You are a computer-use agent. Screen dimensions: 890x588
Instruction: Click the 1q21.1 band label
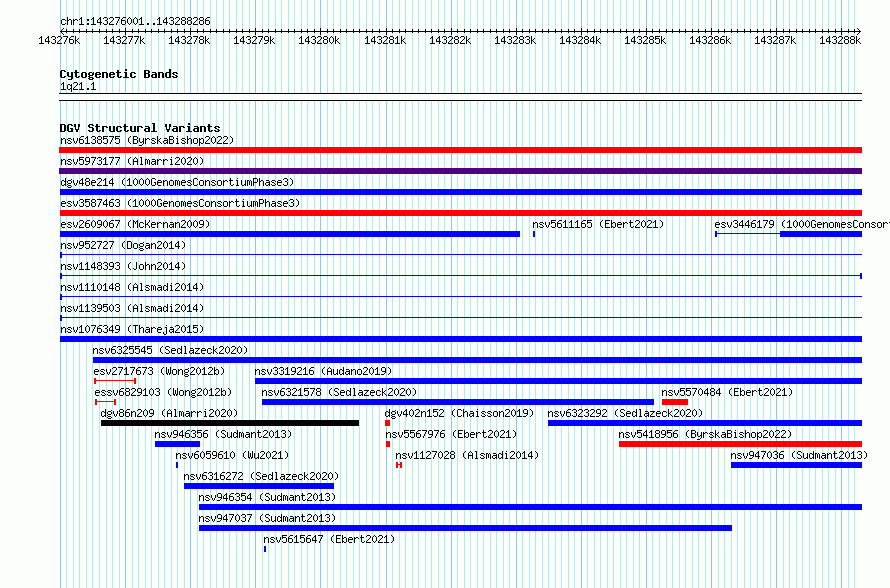pyautogui.click(x=78, y=86)
